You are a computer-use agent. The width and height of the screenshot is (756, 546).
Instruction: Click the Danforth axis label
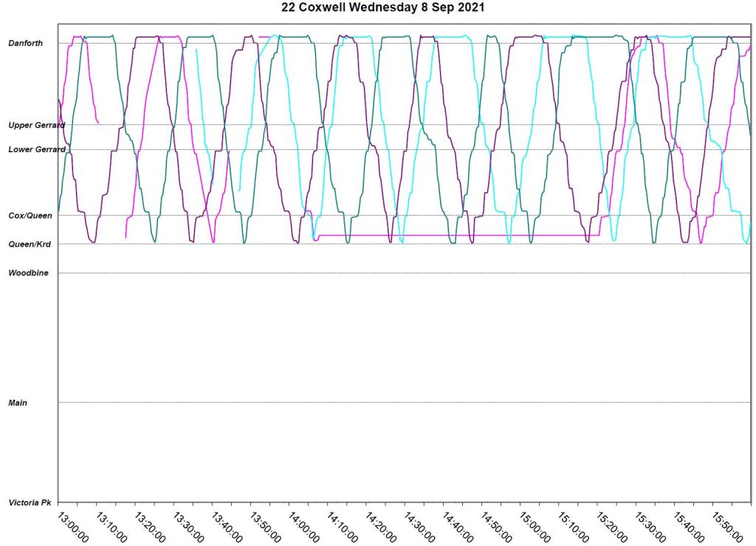pos(25,44)
